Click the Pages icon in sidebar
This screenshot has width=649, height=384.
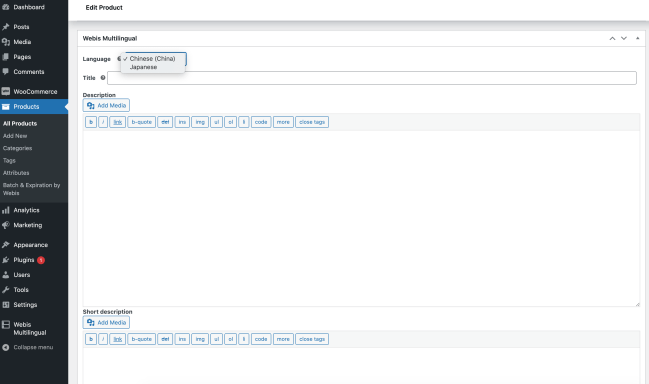pos(6,57)
